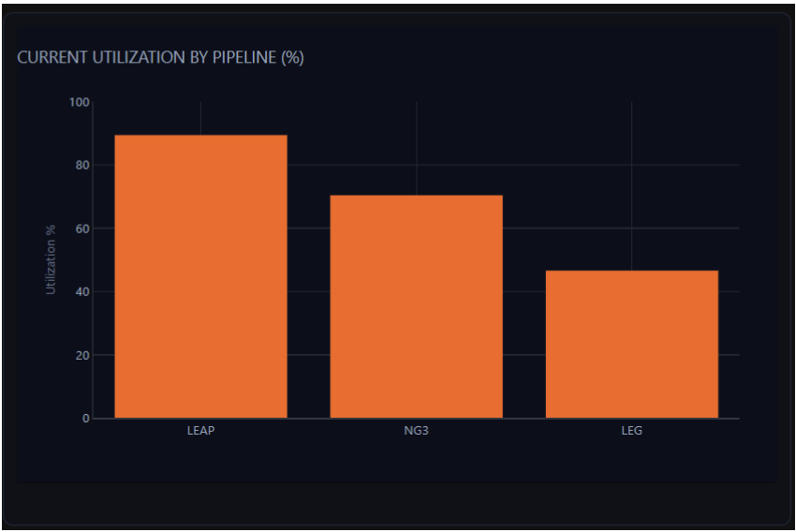Viewport: 796px width, 532px height.
Task: Click the 60 y-axis tick label
Action: [81, 229]
